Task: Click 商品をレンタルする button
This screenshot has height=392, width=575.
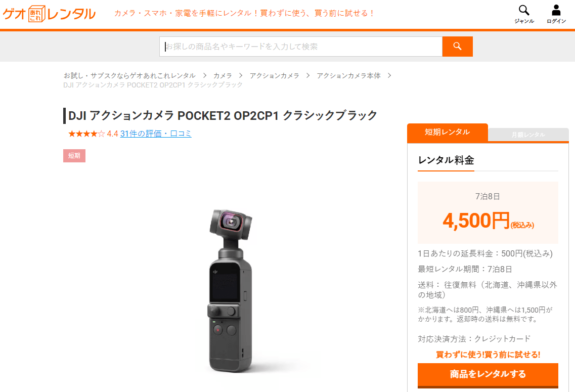Action: pos(488,374)
